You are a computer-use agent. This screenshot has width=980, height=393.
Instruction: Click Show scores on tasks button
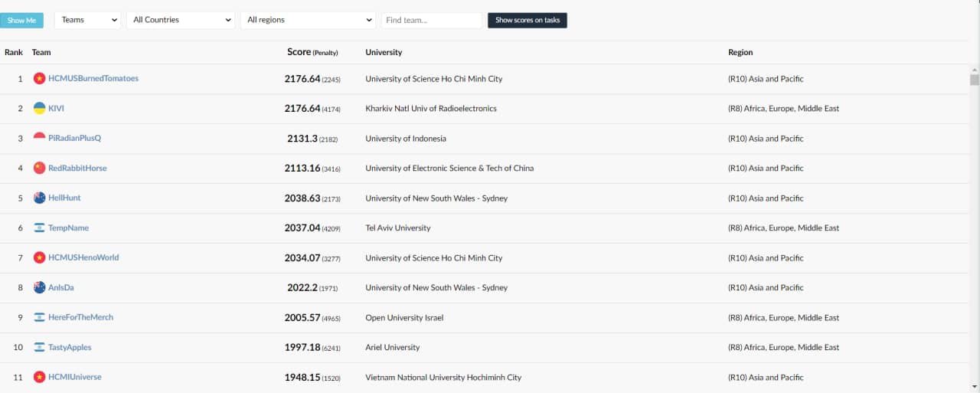[528, 20]
